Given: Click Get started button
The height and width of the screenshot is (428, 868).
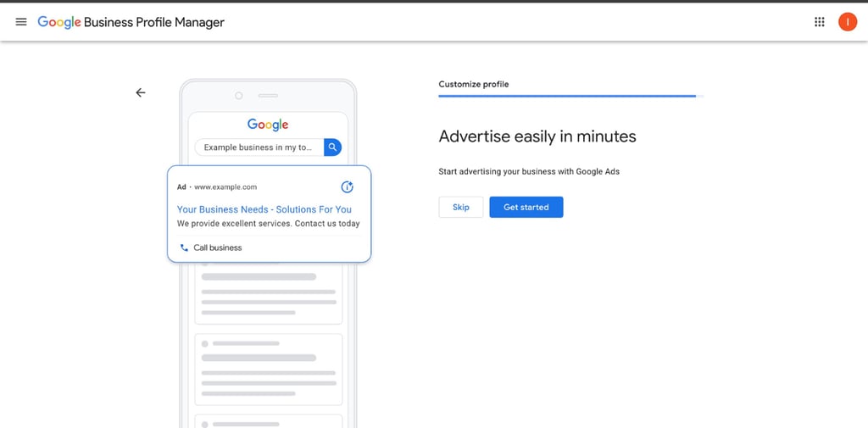Looking at the screenshot, I should point(526,207).
